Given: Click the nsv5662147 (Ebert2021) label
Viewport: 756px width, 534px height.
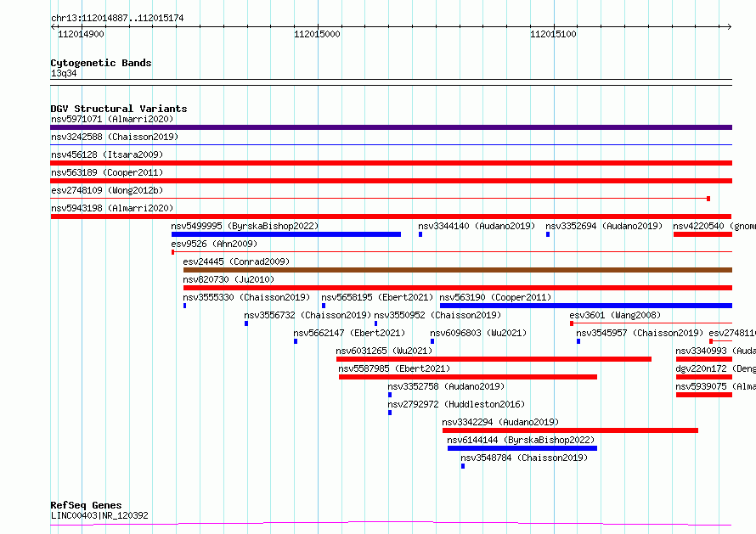Looking at the screenshot, I should [349, 333].
